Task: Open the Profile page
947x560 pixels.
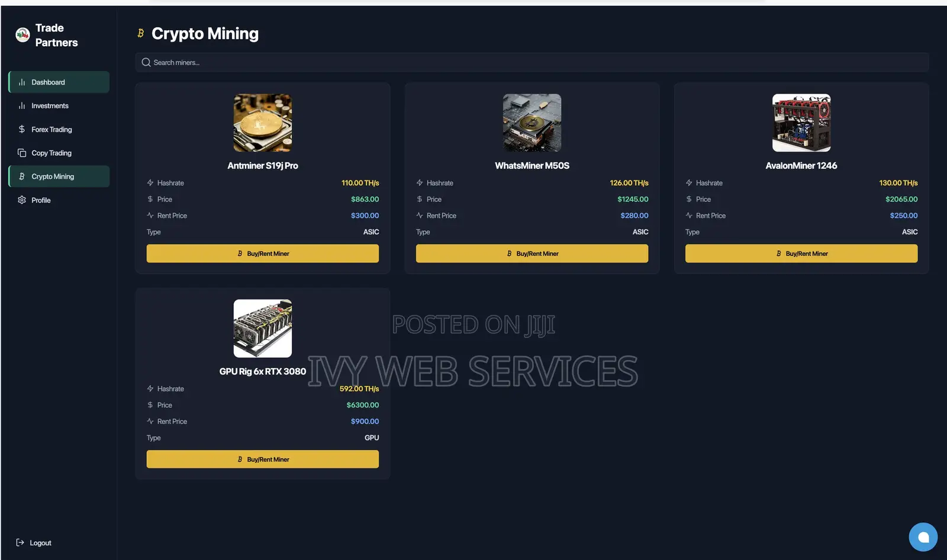Action: pos(59,200)
